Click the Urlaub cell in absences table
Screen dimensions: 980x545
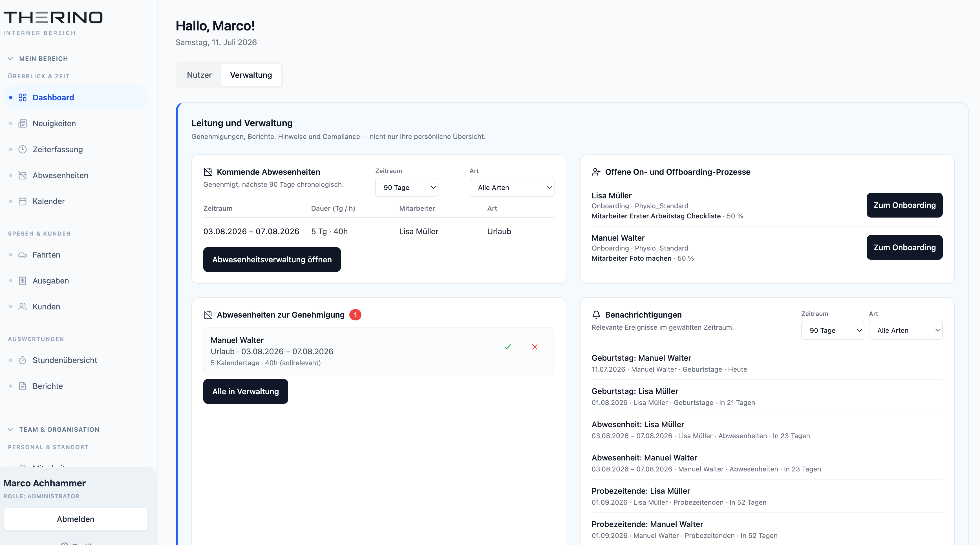pos(499,231)
